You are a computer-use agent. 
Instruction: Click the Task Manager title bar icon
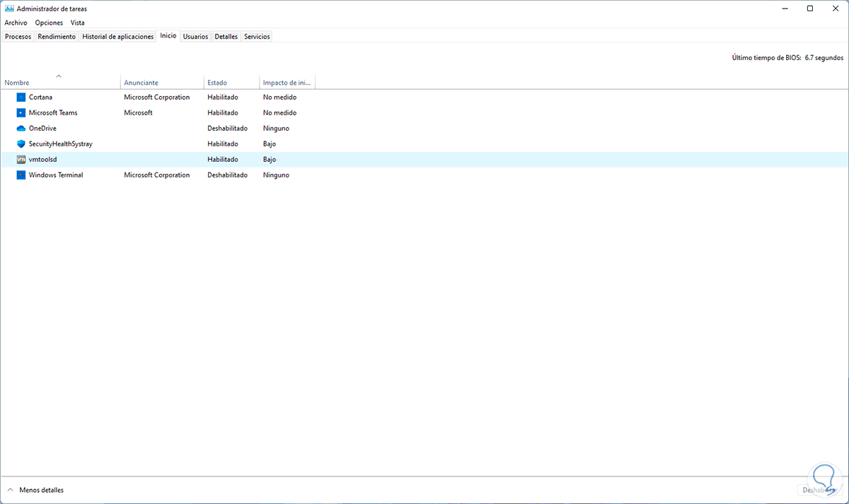point(9,8)
